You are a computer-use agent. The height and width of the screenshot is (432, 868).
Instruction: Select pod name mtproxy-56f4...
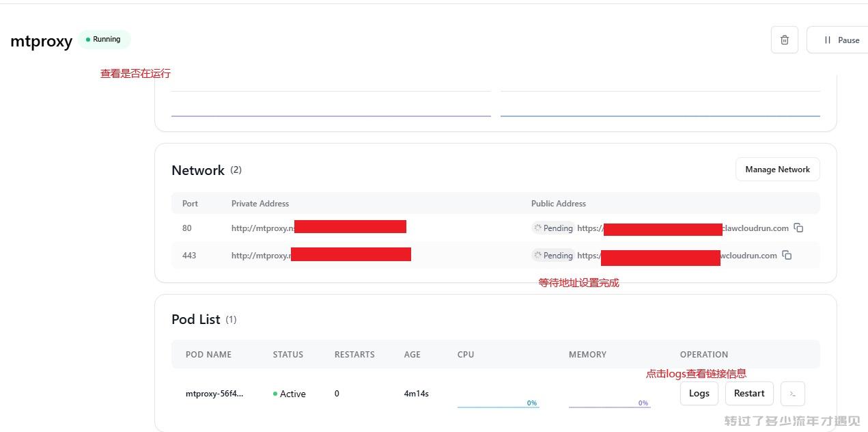[214, 394]
